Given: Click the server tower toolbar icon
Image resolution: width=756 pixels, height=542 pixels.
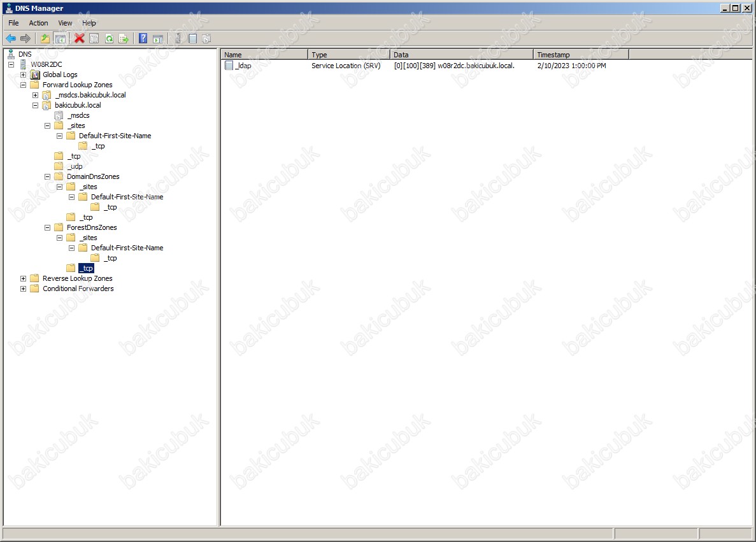Looking at the screenshot, I should (x=178, y=39).
